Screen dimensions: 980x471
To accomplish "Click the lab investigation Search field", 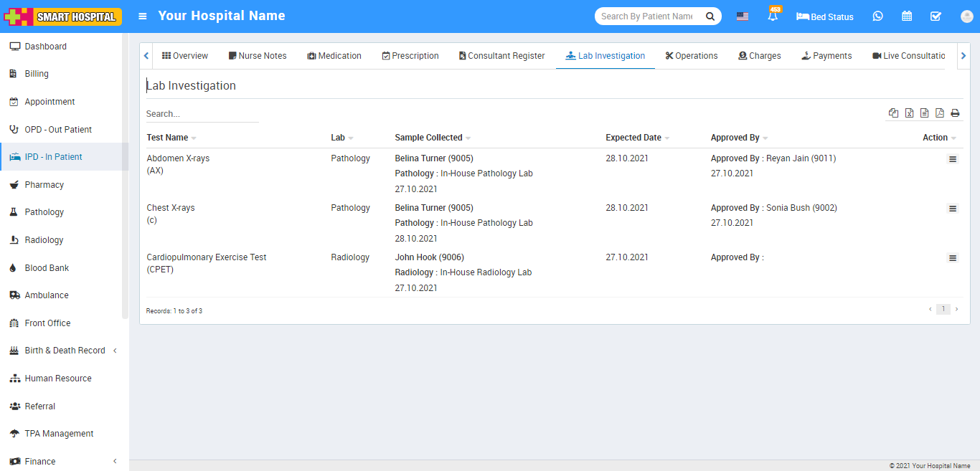I will (202, 114).
